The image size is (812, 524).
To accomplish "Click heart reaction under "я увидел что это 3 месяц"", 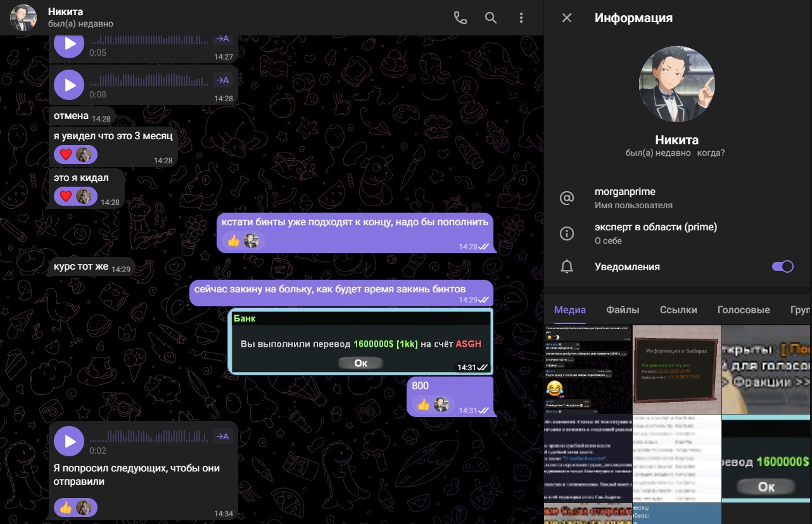I will 75,154.
